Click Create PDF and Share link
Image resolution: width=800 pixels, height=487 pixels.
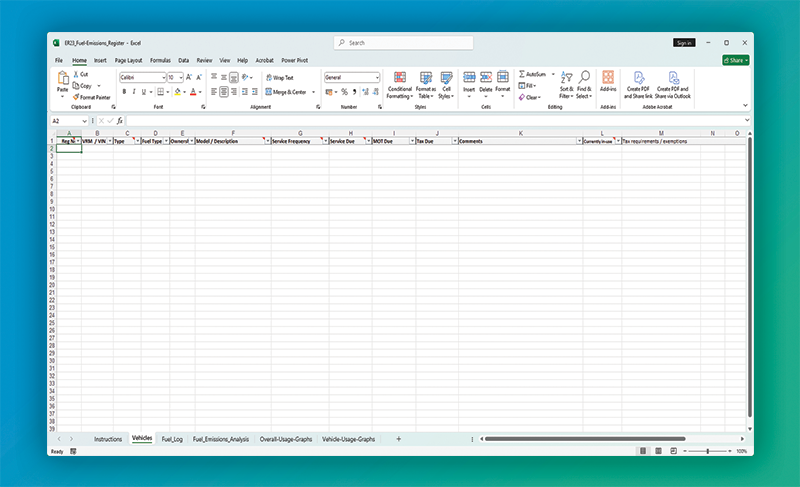(x=637, y=78)
